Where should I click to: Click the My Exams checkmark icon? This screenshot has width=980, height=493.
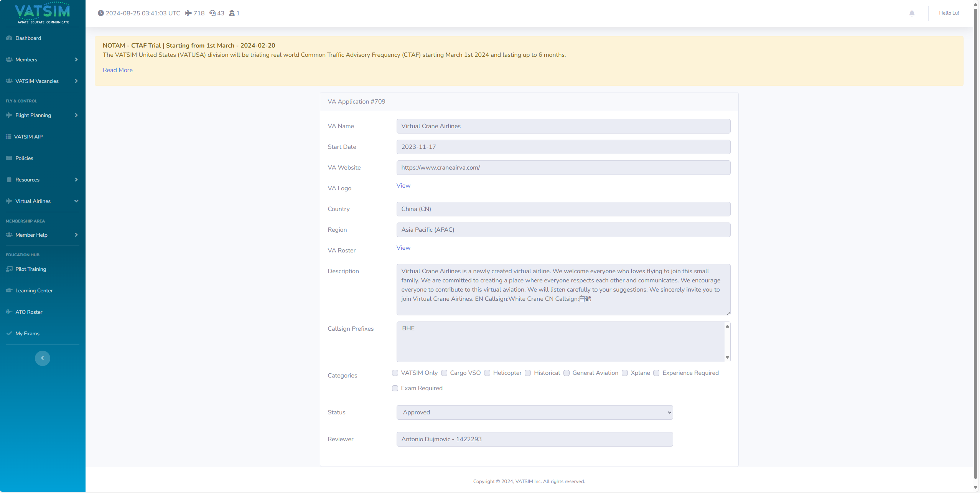coord(9,333)
